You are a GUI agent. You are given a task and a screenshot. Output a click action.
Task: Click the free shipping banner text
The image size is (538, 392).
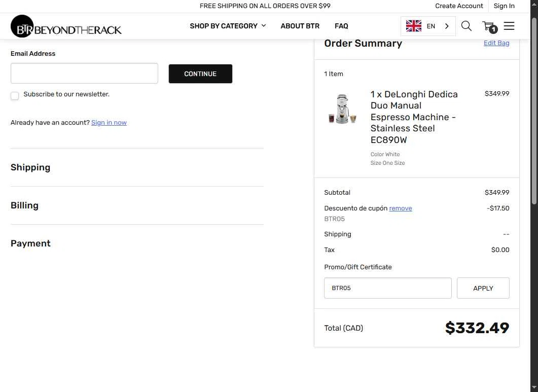pos(265,6)
